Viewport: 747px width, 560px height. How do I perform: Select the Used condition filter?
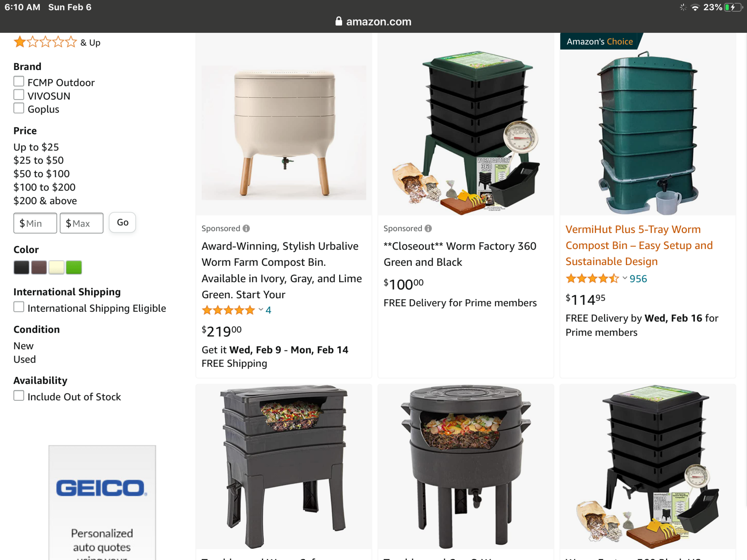[25, 360]
